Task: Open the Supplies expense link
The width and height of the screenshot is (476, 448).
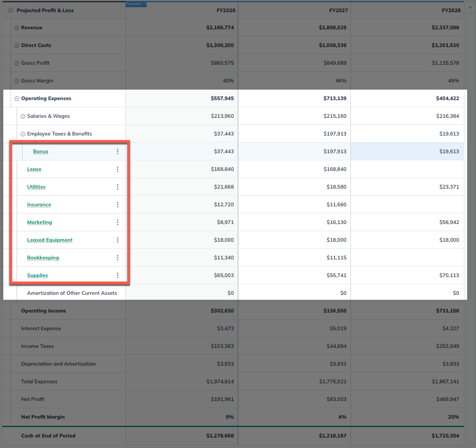Action: pos(37,275)
